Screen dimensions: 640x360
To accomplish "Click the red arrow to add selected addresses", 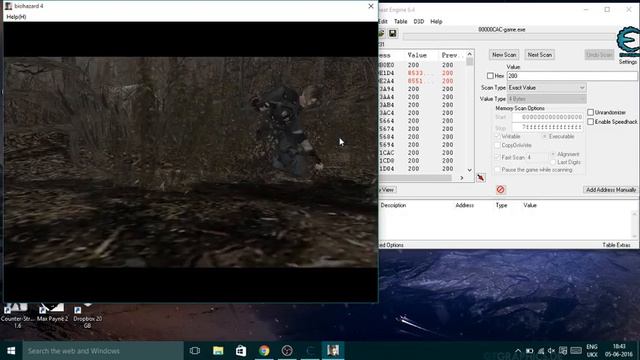I will (481, 178).
